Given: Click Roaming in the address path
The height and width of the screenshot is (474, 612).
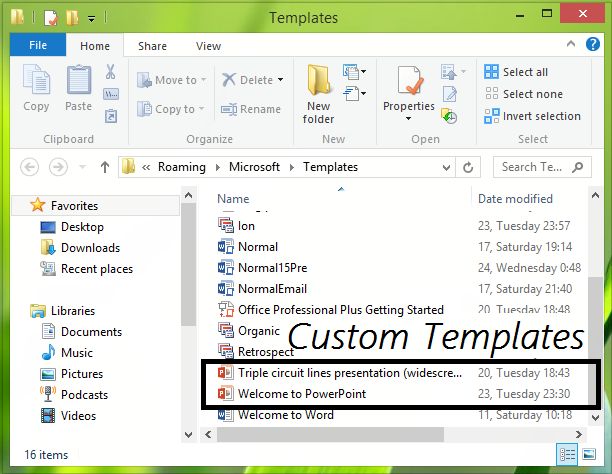Looking at the screenshot, I should (x=181, y=167).
